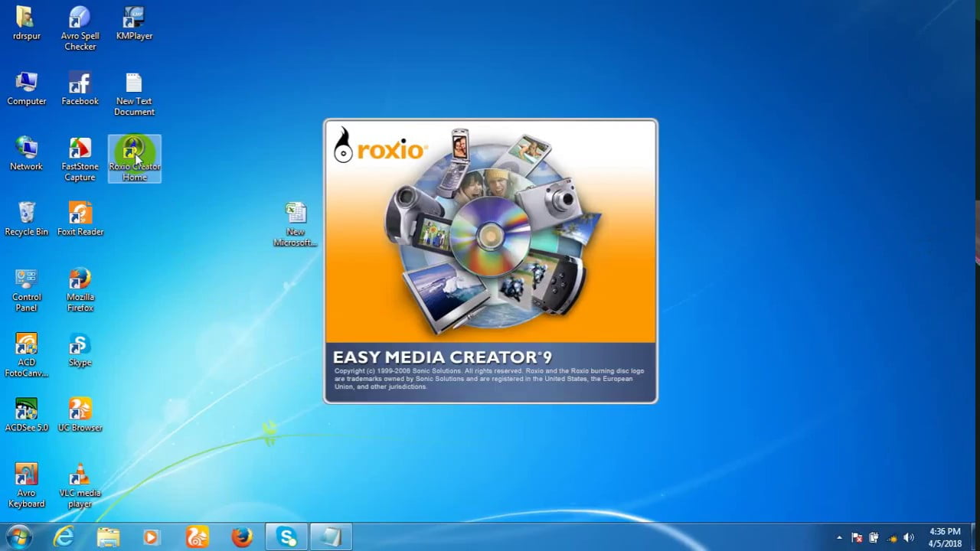The image size is (980, 551).
Task: Select the New Microsoft Excel file icon
Action: pyautogui.click(x=296, y=224)
